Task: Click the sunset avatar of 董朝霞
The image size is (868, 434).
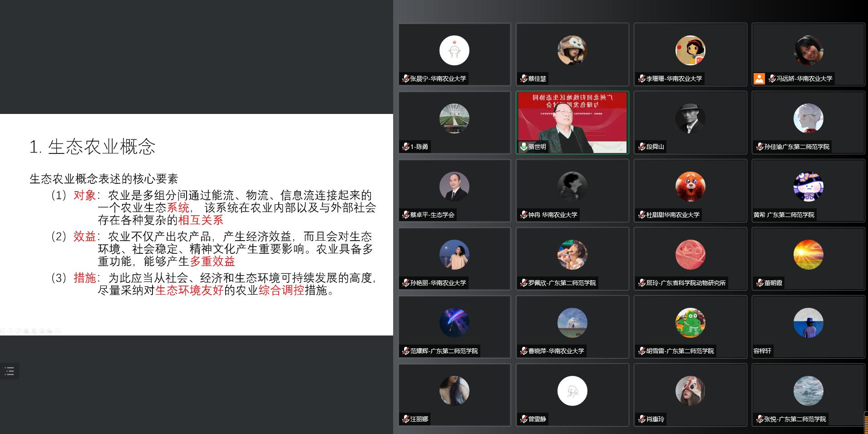Action: pyautogui.click(x=809, y=255)
